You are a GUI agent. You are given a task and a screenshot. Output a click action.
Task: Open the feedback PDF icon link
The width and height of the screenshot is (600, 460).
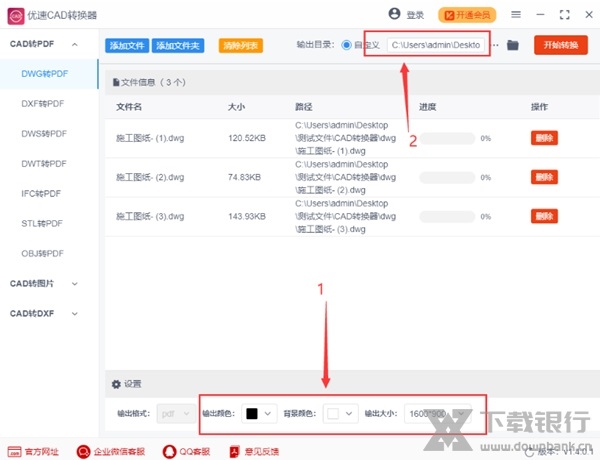point(234,452)
